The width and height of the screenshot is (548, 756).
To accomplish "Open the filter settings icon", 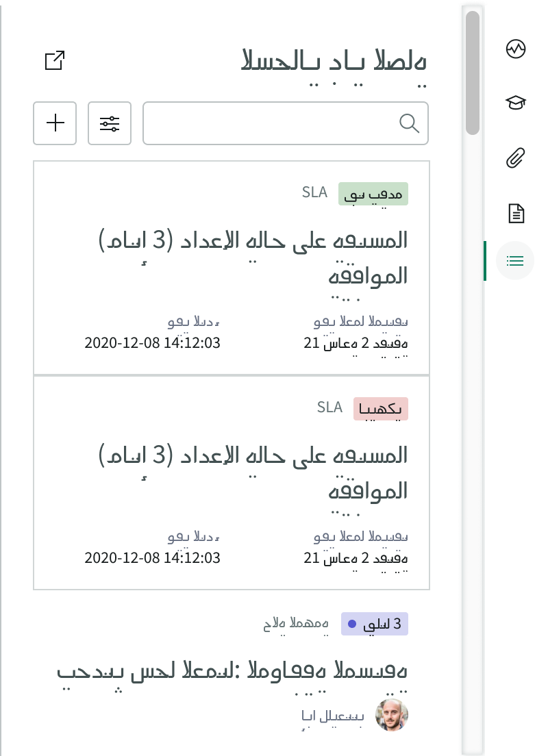I will point(109,123).
